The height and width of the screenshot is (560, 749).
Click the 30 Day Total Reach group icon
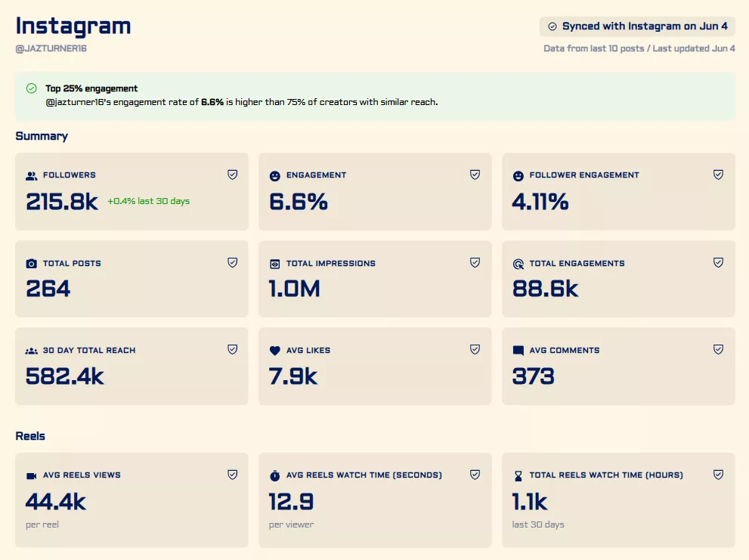32,351
